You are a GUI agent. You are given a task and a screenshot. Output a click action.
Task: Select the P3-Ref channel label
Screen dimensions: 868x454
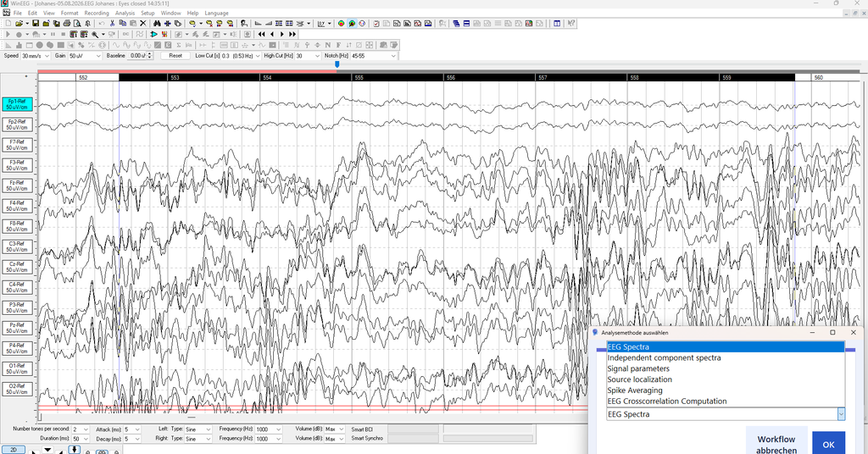[x=17, y=307]
